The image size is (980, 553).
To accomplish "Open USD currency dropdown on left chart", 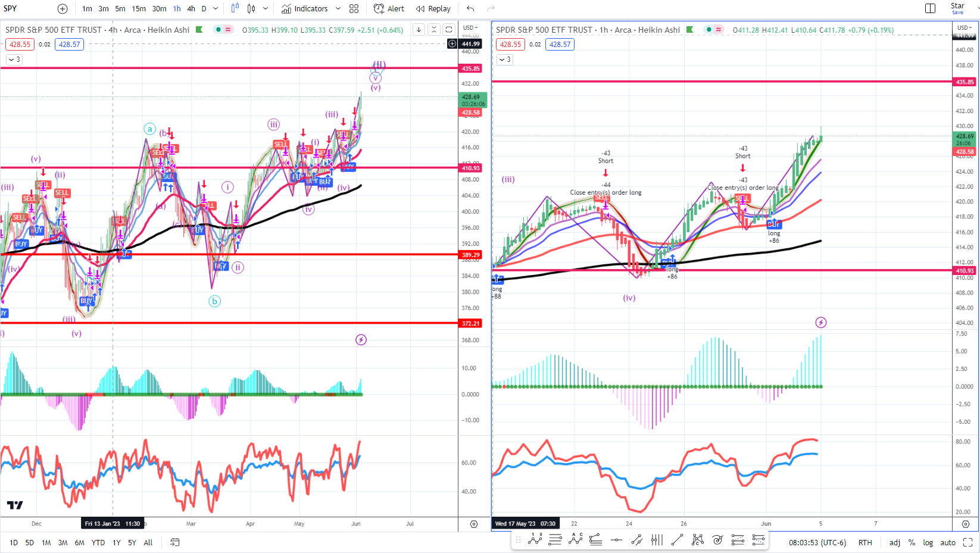I will [471, 28].
